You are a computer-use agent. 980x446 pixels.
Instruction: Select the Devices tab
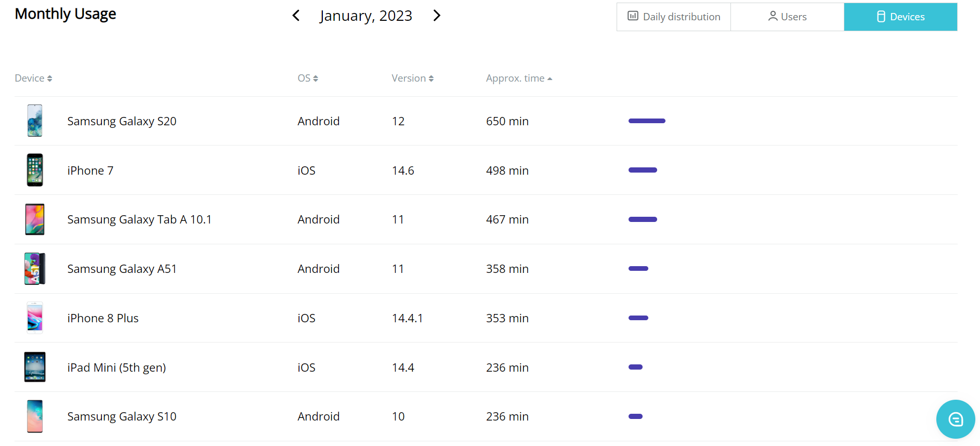pyautogui.click(x=900, y=17)
